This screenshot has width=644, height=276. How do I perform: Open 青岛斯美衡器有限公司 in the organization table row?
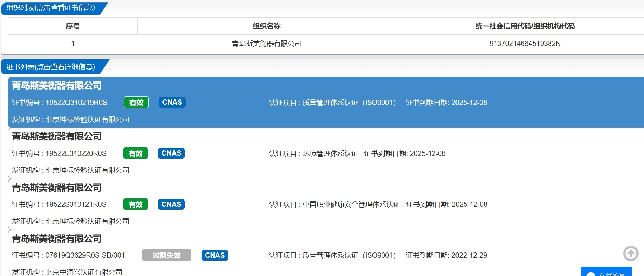[267, 44]
